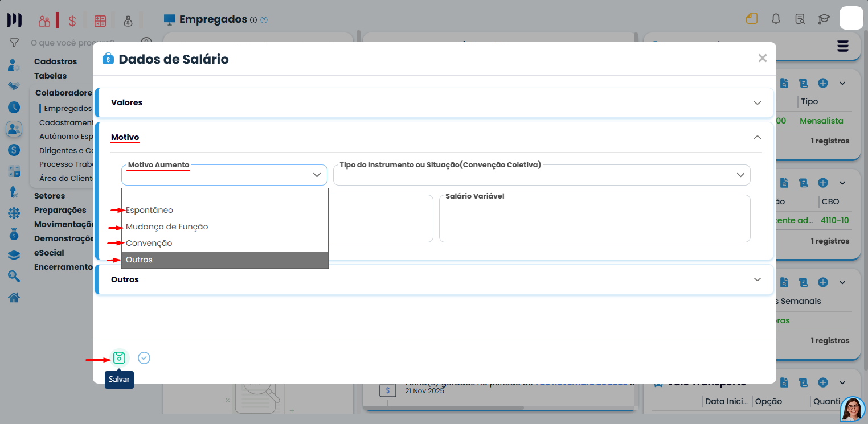Collapse the Motivo section
This screenshot has width=868, height=424.
pos(757,137)
